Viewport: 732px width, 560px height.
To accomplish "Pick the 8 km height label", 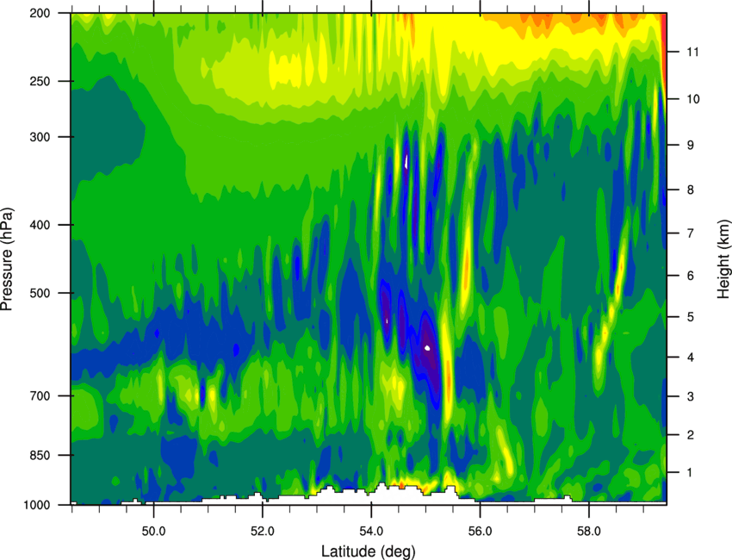I will [x=691, y=190].
